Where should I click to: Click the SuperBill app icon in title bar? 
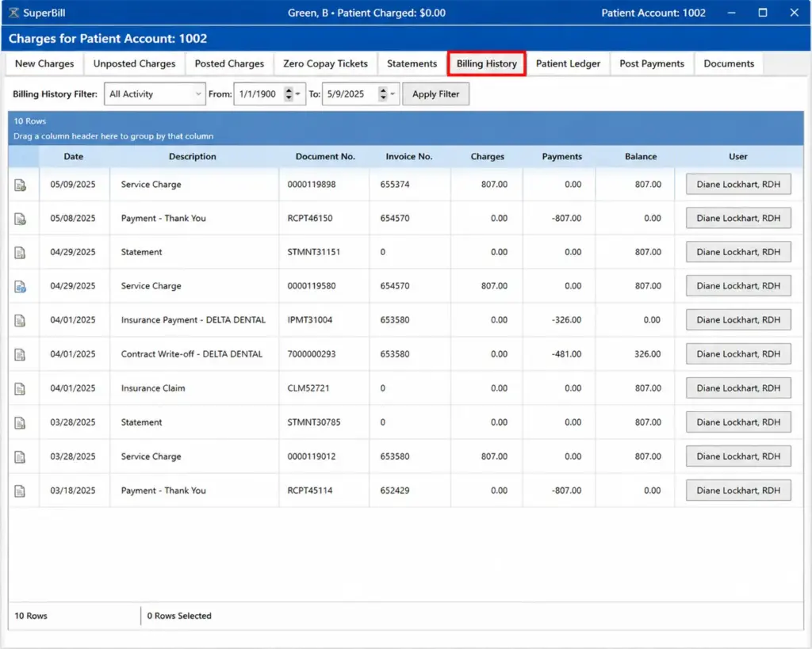pos(14,13)
